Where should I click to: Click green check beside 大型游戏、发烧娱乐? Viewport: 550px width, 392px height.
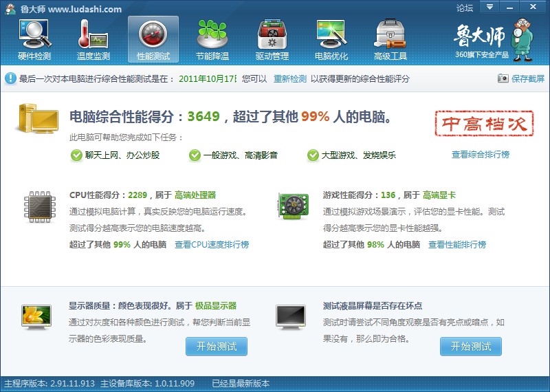313,155
